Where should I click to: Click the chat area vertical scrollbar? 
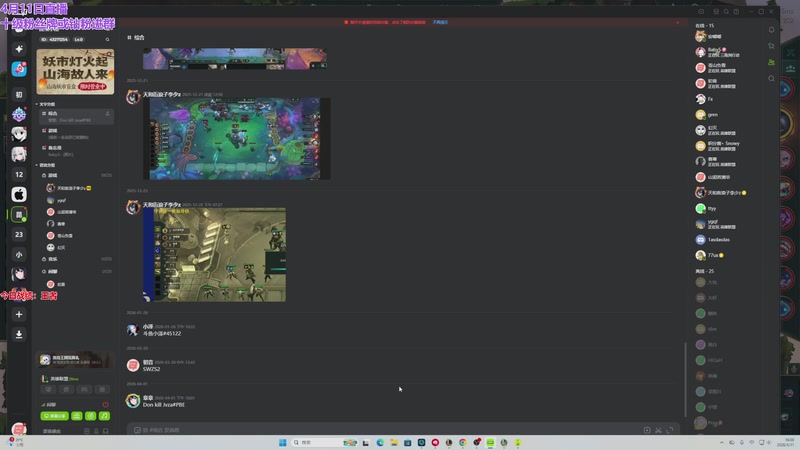pyautogui.click(x=685, y=379)
